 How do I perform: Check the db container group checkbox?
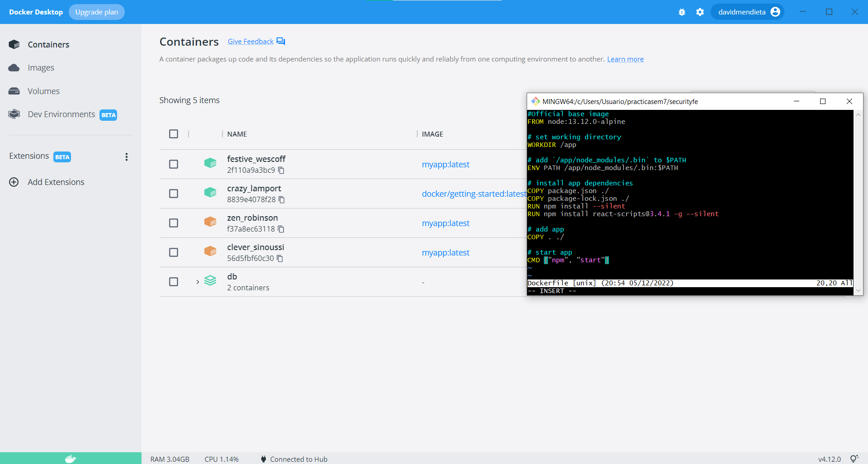[174, 281]
